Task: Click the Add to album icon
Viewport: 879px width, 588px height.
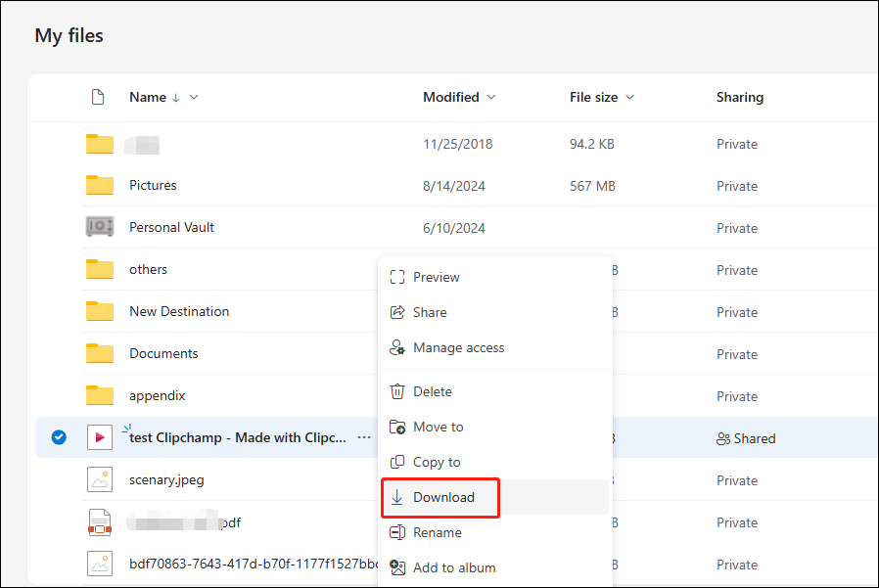Action: [397, 567]
